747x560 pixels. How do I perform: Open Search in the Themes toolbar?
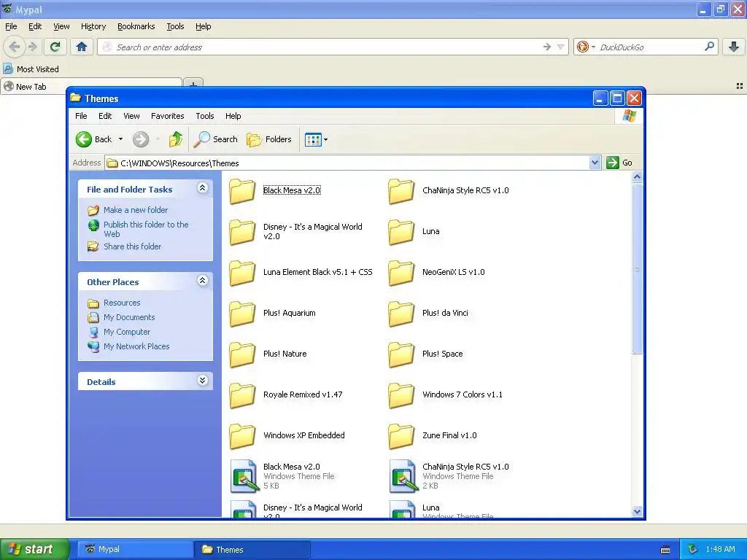[x=216, y=139]
